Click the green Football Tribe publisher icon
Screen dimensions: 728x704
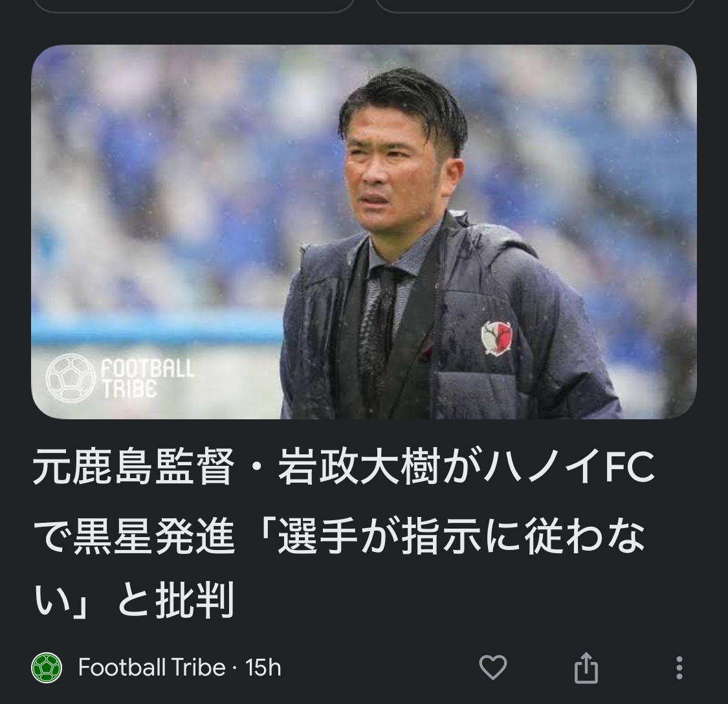(47, 668)
